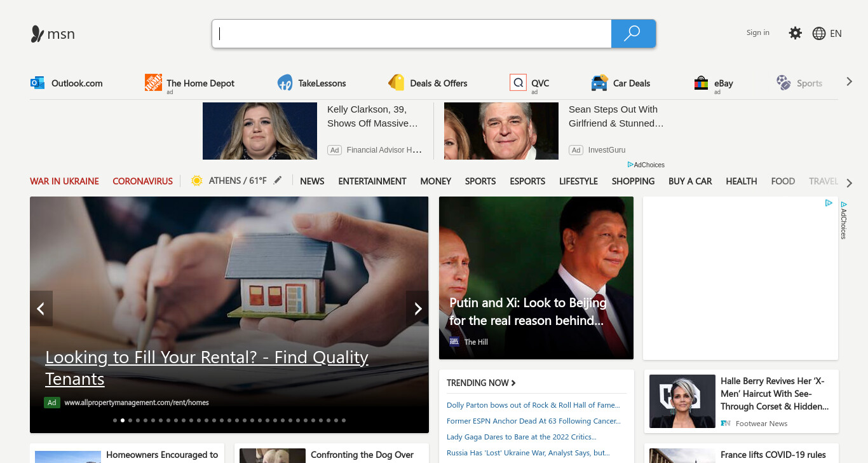
Task: Click Kelly Clarkson ad headline text
Action: [373, 116]
